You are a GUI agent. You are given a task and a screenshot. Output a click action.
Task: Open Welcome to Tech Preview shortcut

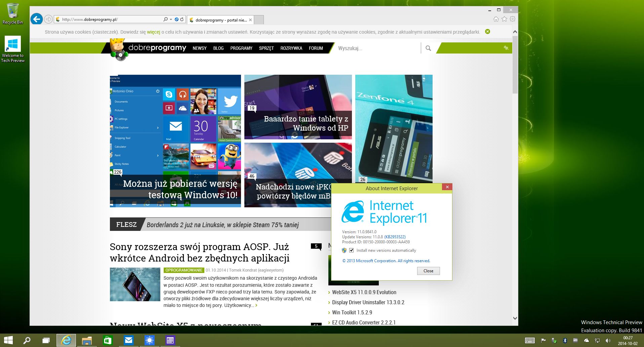(13, 49)
